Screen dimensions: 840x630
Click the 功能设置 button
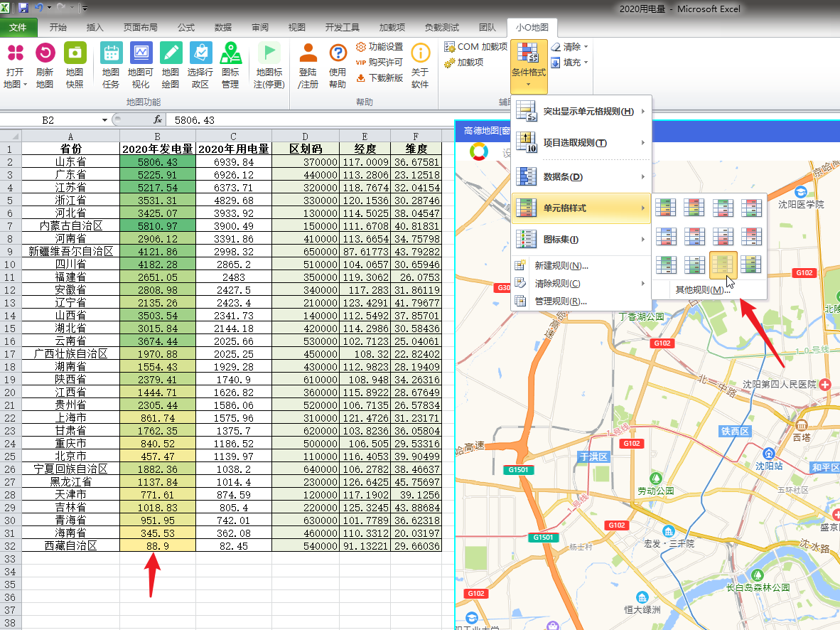click(x=379, y=47)
